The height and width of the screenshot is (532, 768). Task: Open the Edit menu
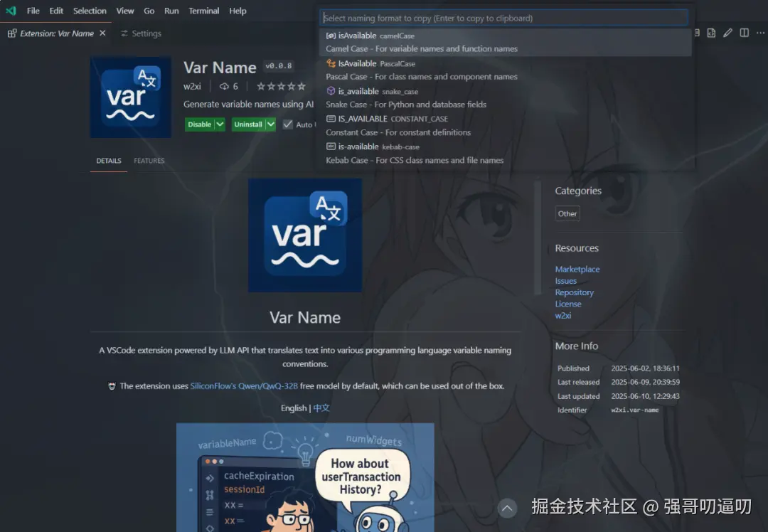(x=56, y=11)
